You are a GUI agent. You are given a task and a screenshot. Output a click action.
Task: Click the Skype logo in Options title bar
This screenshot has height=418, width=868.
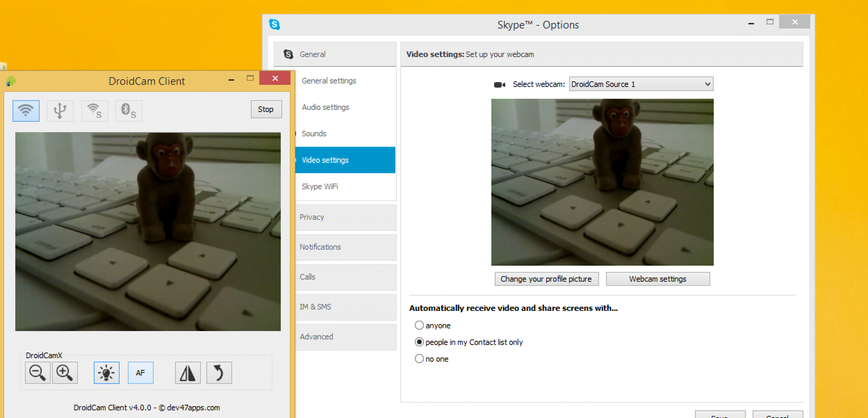(x=275, y=24)
